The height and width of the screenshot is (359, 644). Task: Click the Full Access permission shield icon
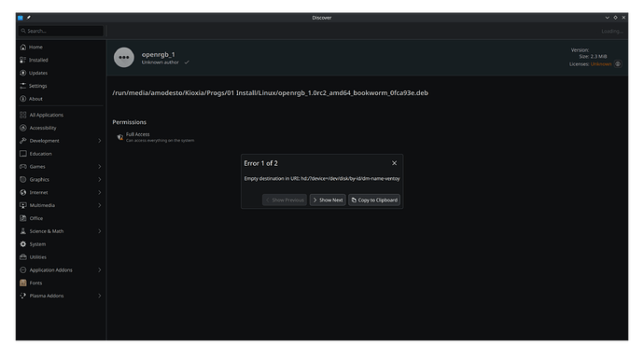pos(119,137)
